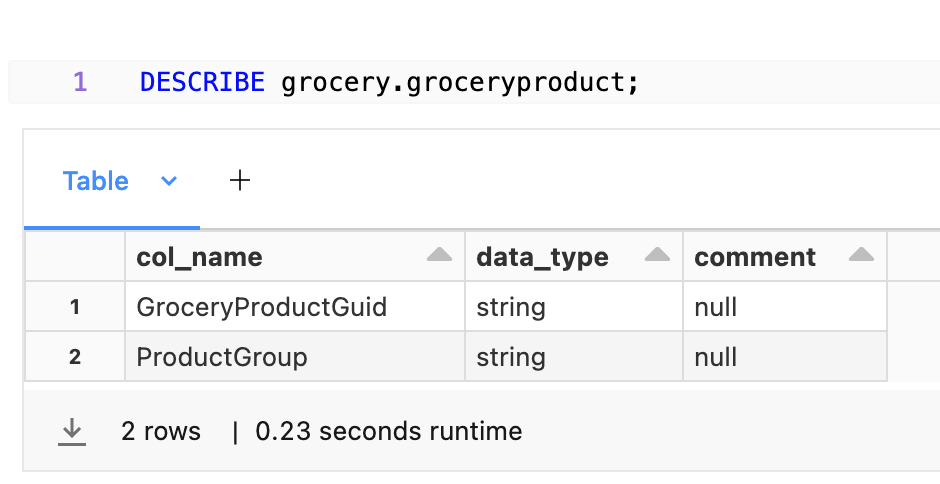Open the Table tab dropdown chevron

169,181
